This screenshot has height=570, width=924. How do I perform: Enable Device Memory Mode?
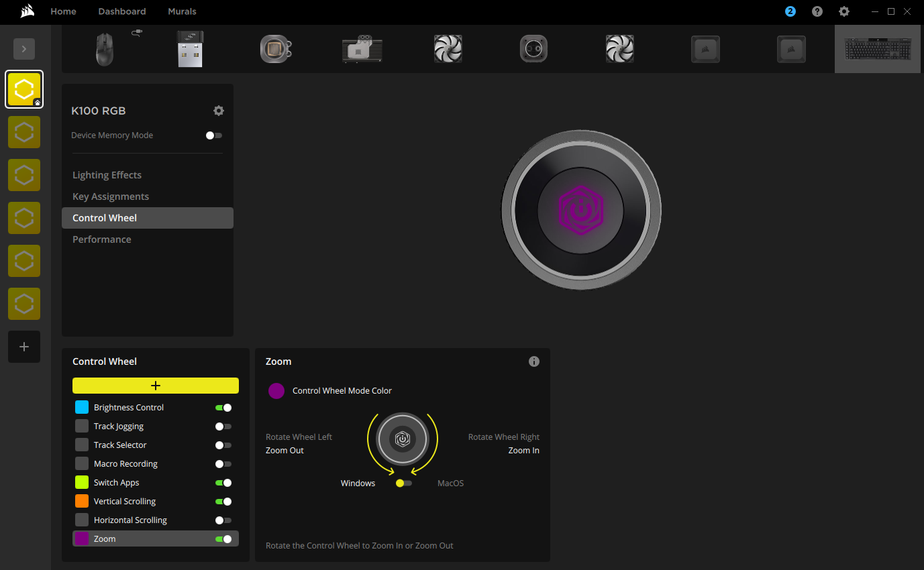(x=213, y=135)
